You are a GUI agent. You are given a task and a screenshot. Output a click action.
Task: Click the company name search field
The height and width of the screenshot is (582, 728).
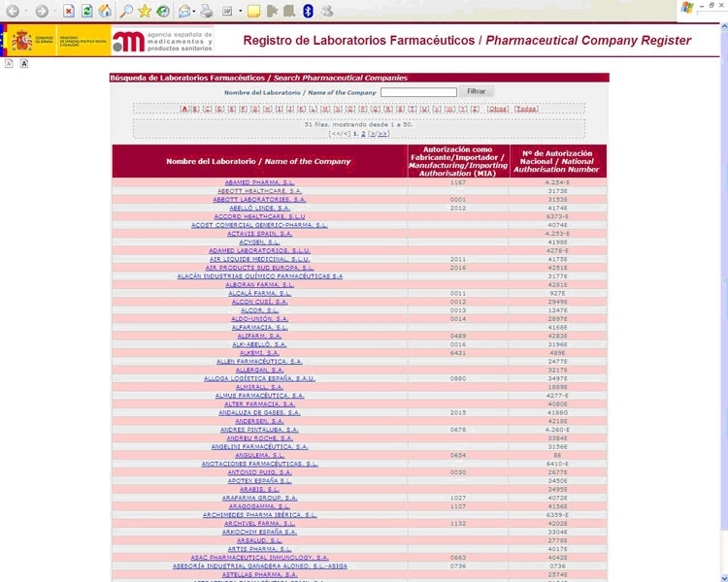[418, 92]
